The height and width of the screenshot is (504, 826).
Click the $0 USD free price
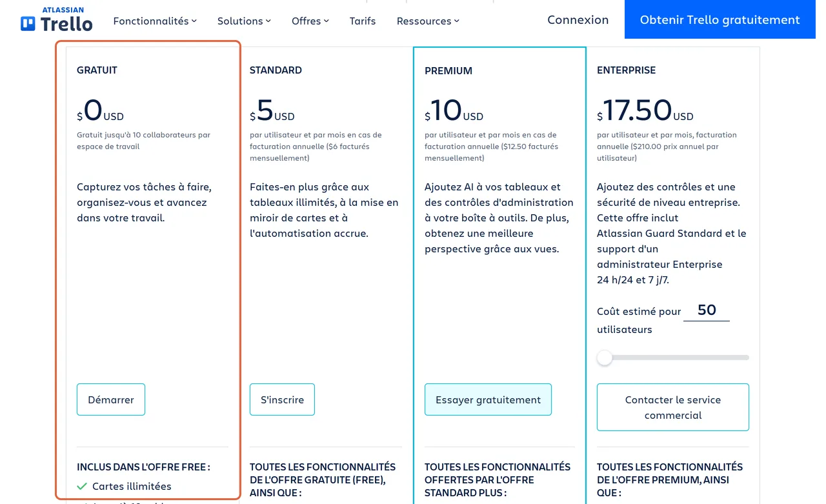coord(100,110)
